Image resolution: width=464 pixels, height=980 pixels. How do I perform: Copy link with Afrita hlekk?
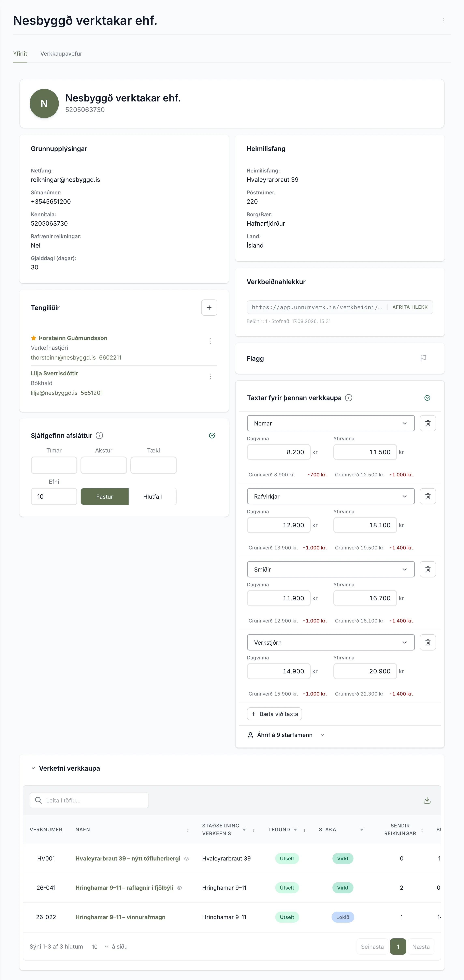pos(410,307)
